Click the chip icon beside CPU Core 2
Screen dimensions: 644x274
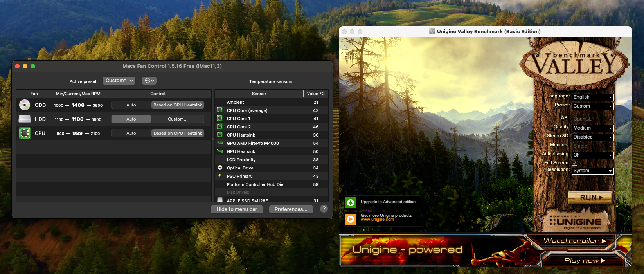click(220, 126)
